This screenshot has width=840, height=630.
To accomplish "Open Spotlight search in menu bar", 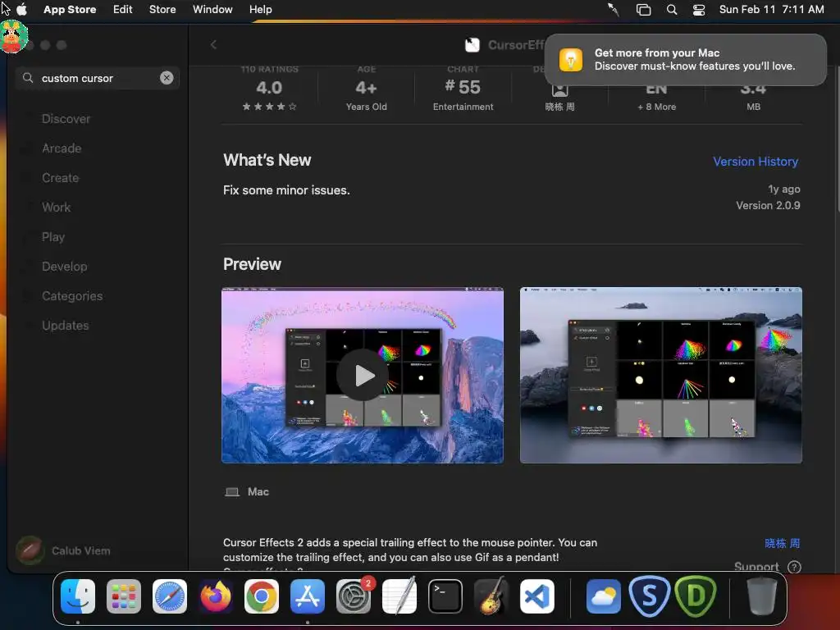I will (x=672, y=10).
